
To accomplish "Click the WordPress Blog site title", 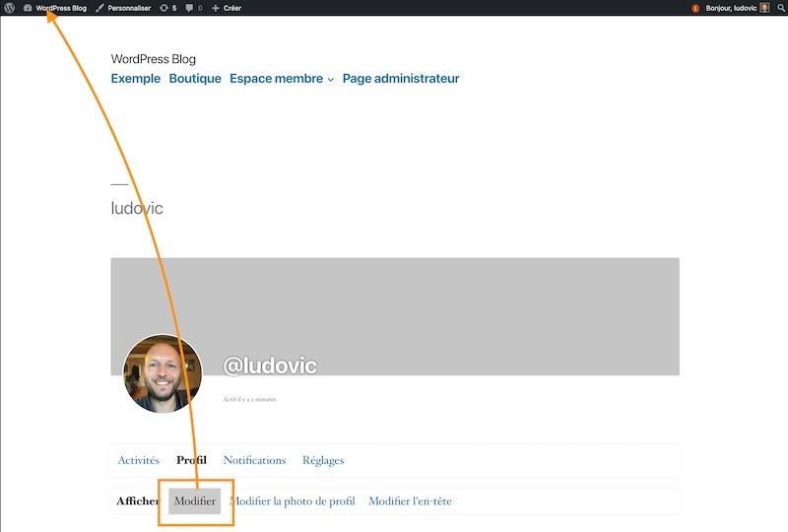I will coord(153,59).
